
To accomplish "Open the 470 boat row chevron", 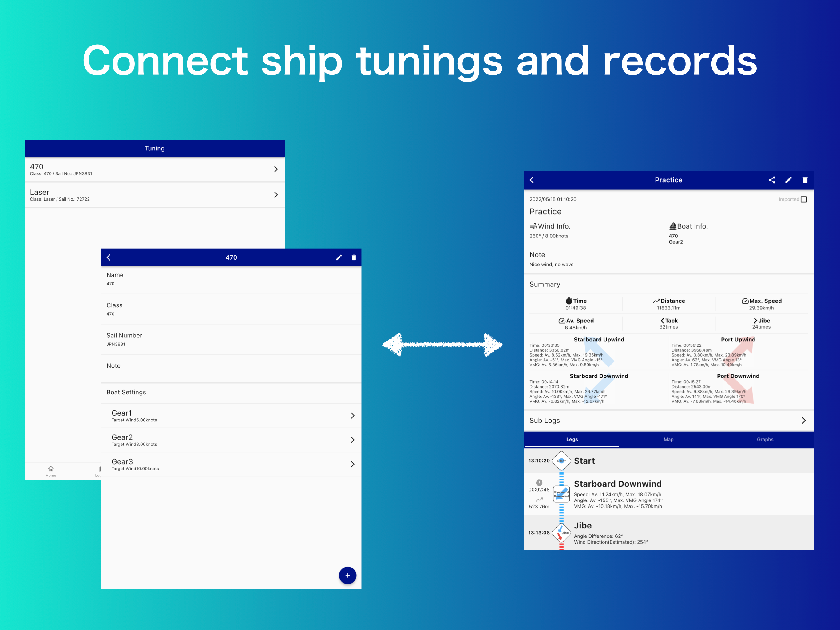I will click(276, 169).
